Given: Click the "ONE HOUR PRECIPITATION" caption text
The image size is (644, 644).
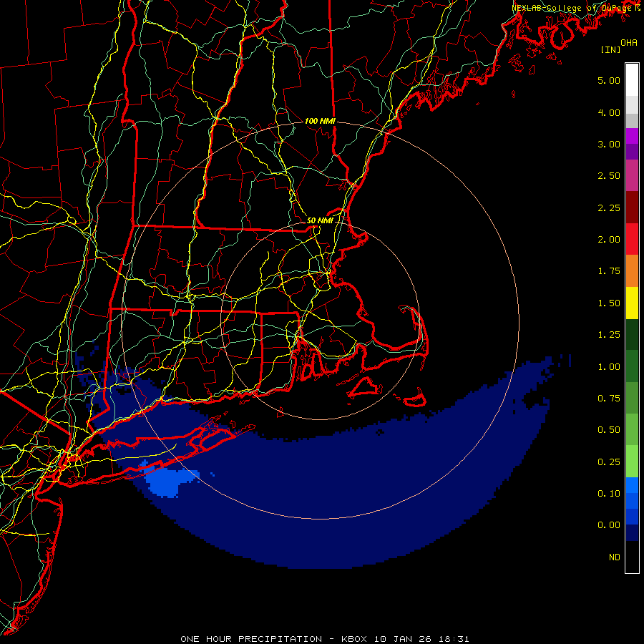Looking at the screenshot, I should click(x=251, y=639).
